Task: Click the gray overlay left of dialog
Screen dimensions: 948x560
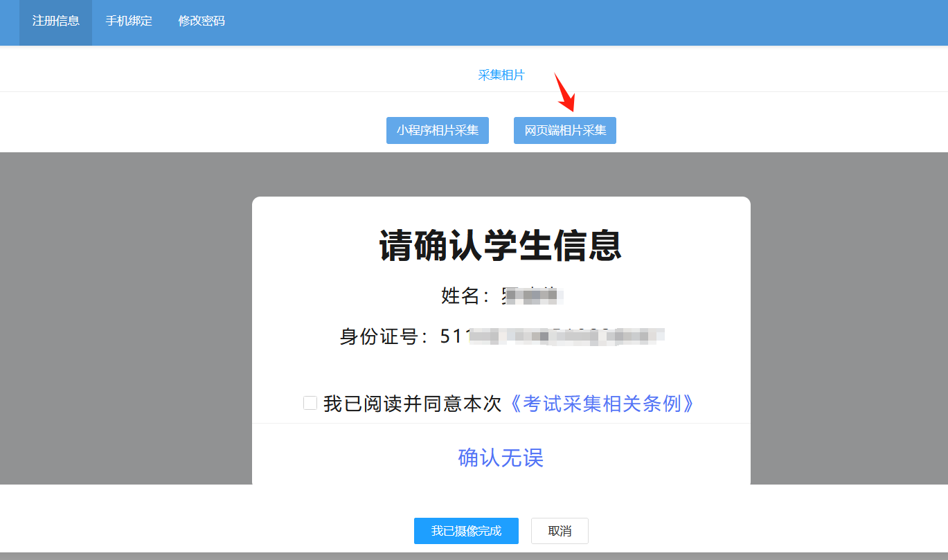Action: coord(125,318)
